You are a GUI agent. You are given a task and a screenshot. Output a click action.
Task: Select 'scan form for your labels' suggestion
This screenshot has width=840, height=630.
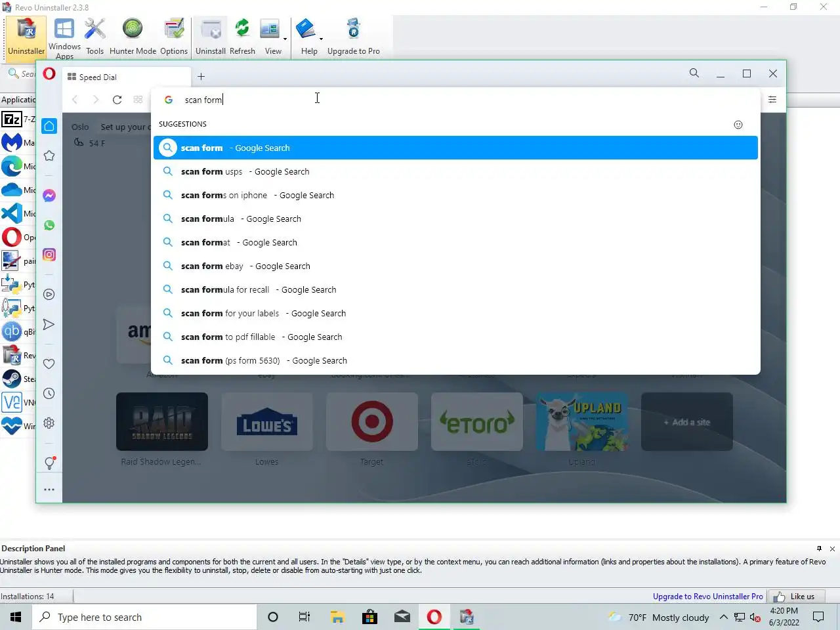455,313
